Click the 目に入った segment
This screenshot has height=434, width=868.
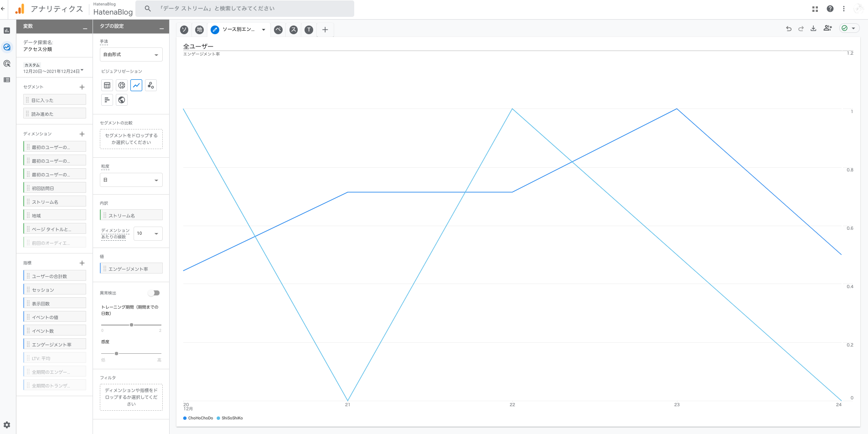[x=55, y=100]
